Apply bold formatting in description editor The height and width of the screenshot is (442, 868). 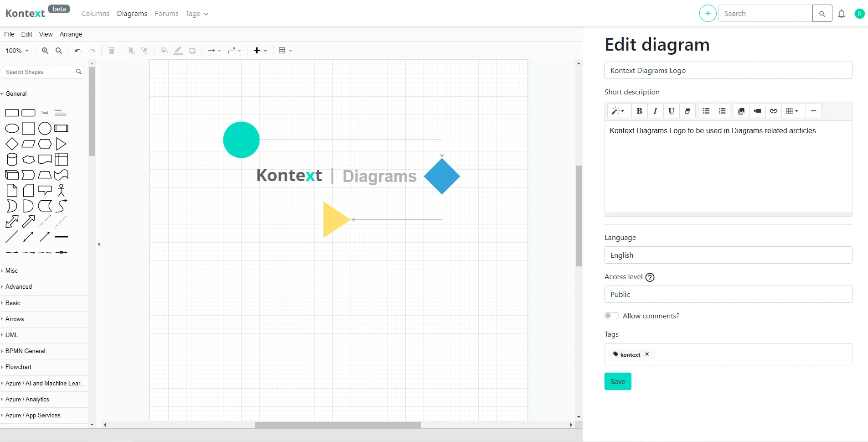pyautogui.click(x=639, y=111)
